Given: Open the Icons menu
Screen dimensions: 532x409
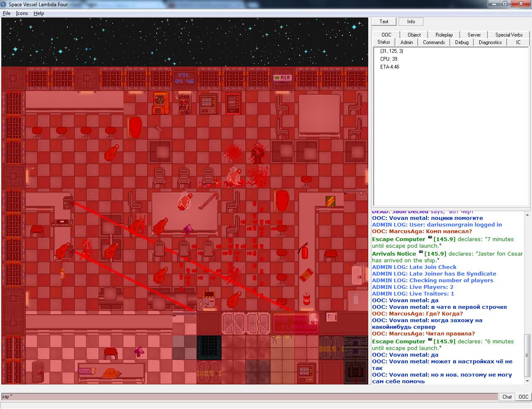Looking at the screenshot, I should coord(22,13).
